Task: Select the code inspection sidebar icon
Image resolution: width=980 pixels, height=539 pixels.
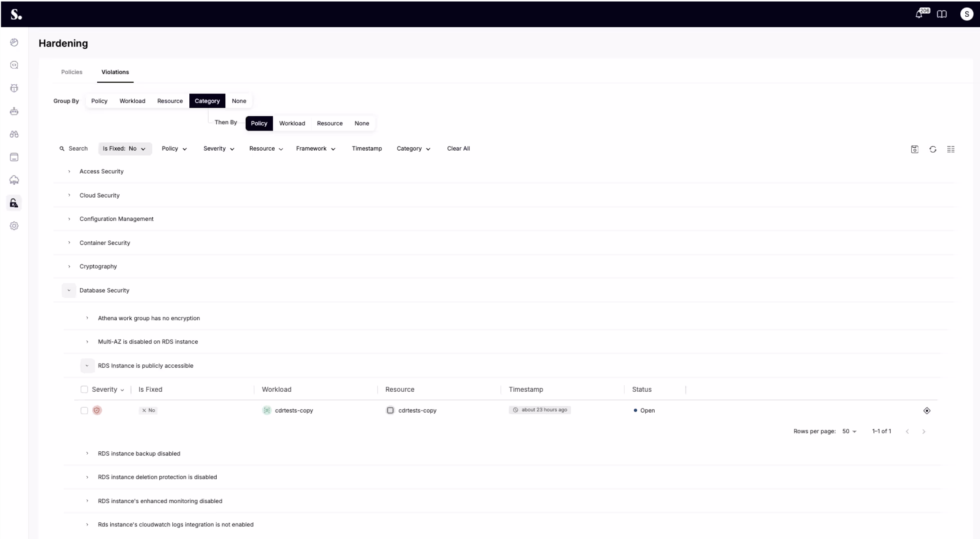Action: (14, 64)
